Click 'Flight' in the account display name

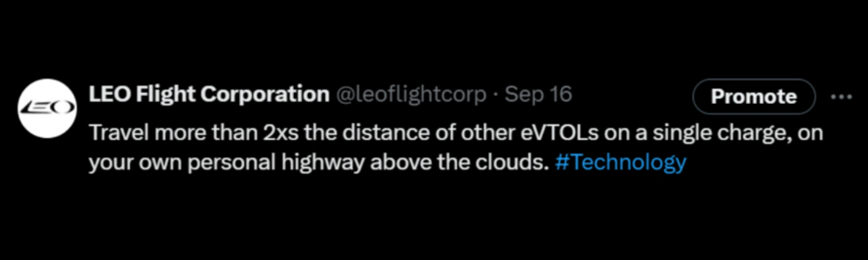click(x=165, y=94)
